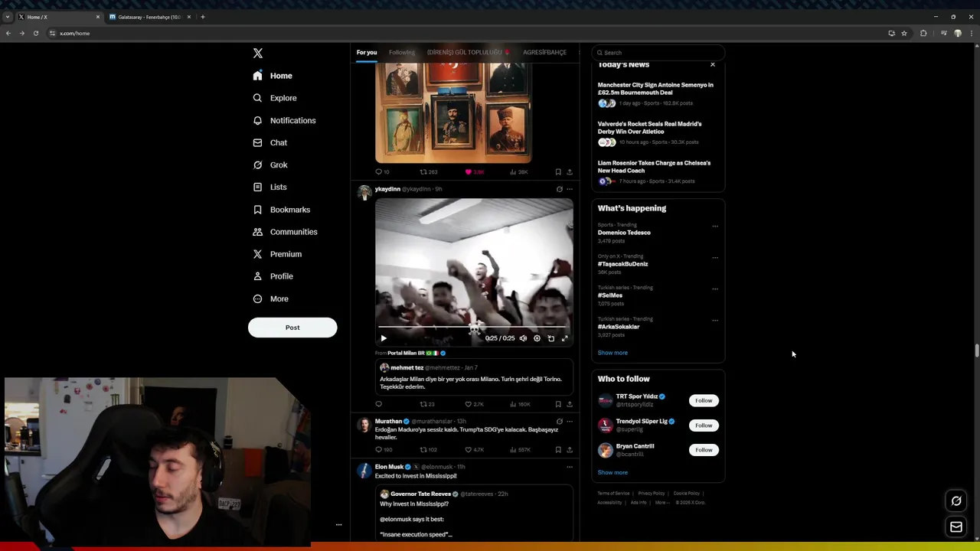Reply to Murathan's post with 190 replies

pyautogui.click(x=384, y=450)
